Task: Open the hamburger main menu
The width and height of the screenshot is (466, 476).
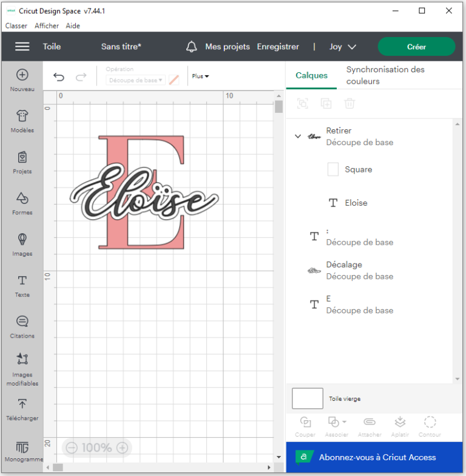Action: tap(22, 47)
